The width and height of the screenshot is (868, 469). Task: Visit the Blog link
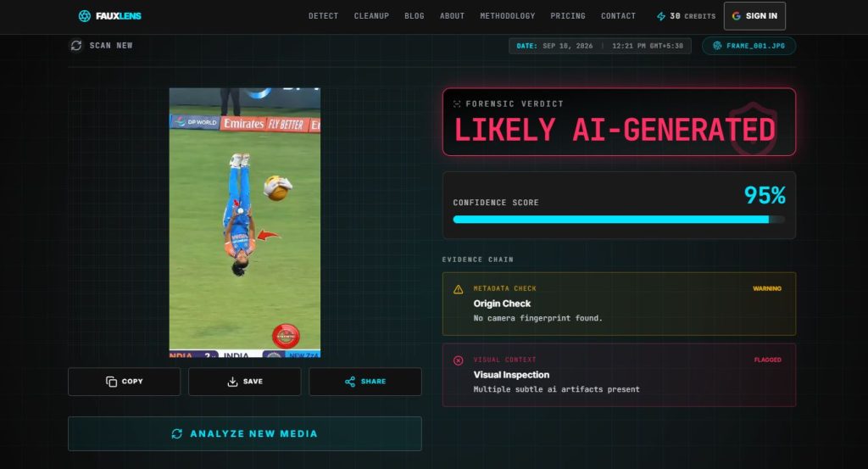coord(414,16)
